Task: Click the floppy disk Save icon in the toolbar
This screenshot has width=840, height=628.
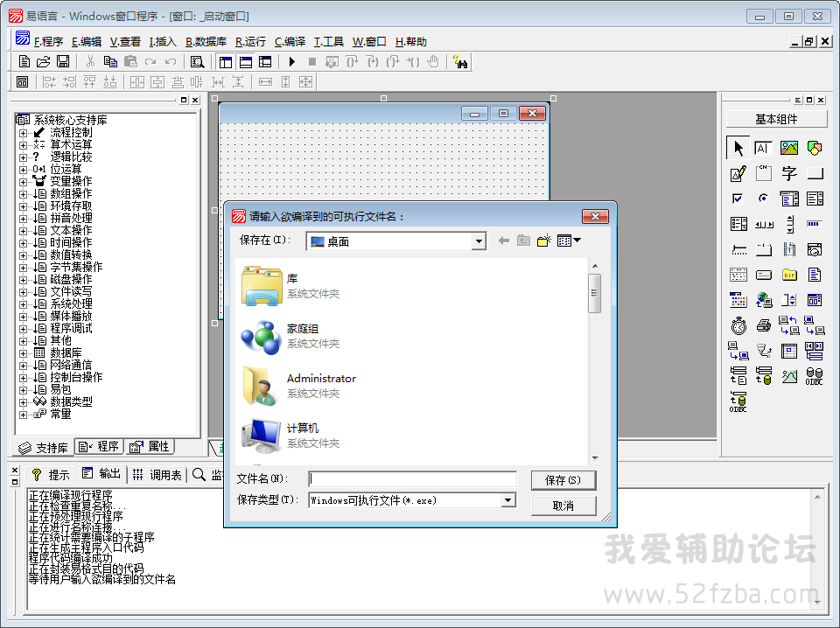Action: (63, 61)
